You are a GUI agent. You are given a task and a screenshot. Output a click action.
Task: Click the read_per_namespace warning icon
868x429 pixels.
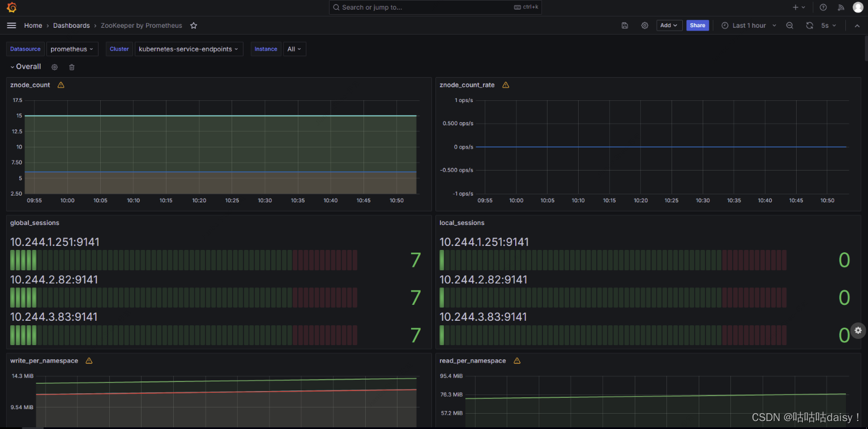coord(517,360)
